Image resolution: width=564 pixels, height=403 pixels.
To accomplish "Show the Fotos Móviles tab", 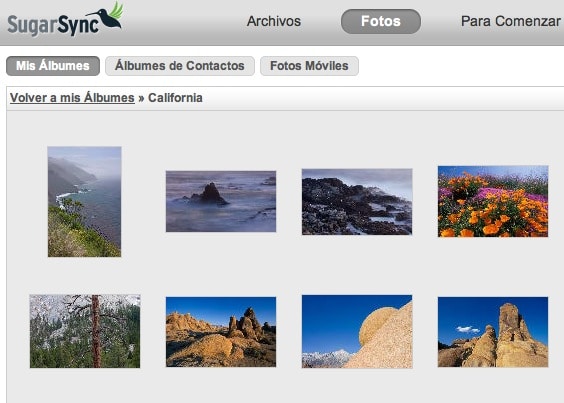I will click(x=309, y=66).
